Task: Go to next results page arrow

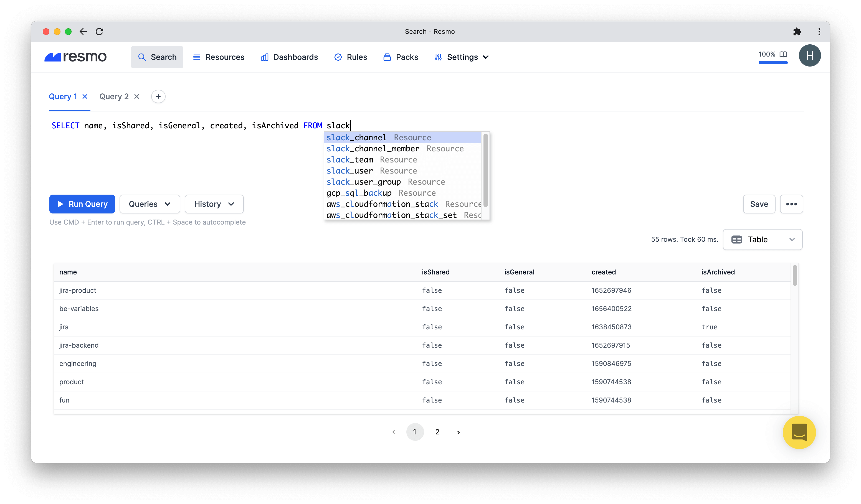Action: [459, 432]
